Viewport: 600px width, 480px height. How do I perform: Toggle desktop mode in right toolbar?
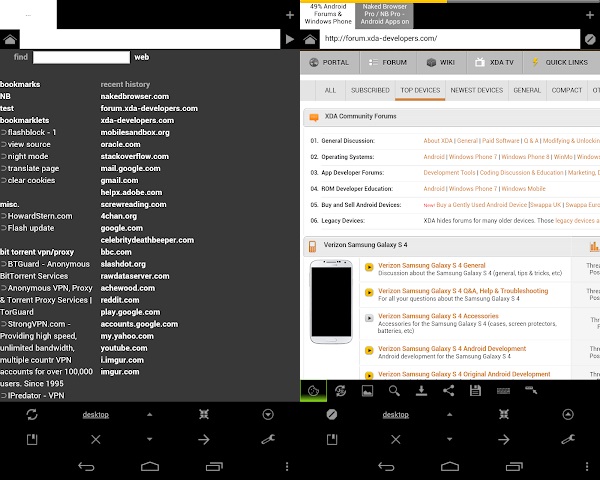[x=396, y=415]
